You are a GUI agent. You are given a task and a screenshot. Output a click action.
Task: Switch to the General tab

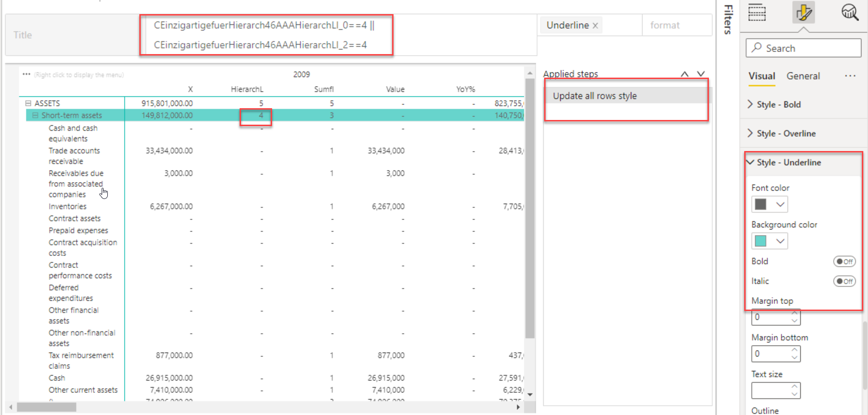coord(803,76)
